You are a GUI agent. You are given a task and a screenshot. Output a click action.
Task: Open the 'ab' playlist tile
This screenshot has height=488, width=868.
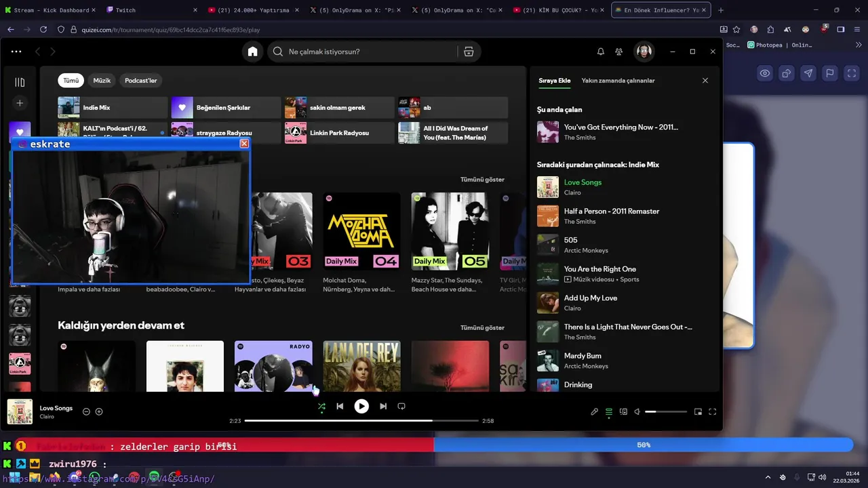[x=453, y=108]
